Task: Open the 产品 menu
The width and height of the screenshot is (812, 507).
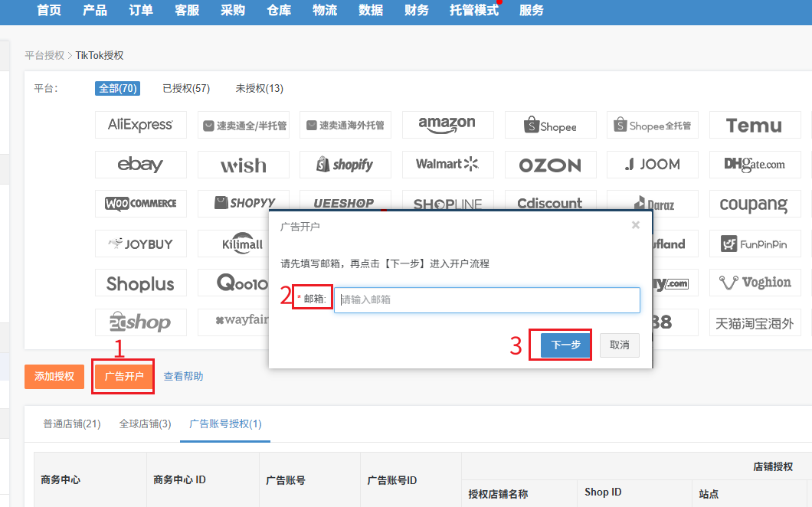Action: click(x=95, y=11)
